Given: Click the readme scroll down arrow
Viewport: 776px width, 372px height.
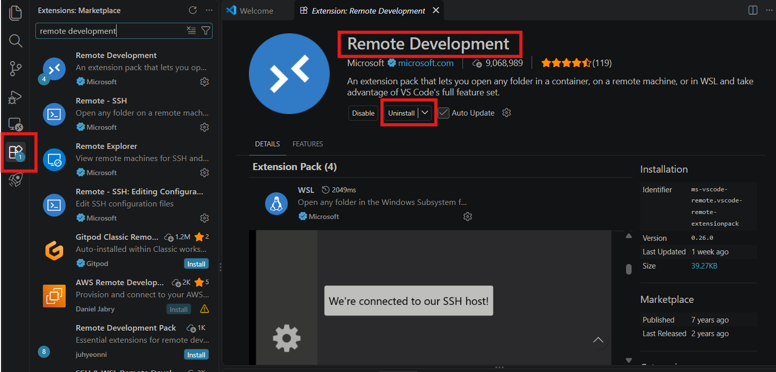Looking at the screenshot, I should 629,360.
